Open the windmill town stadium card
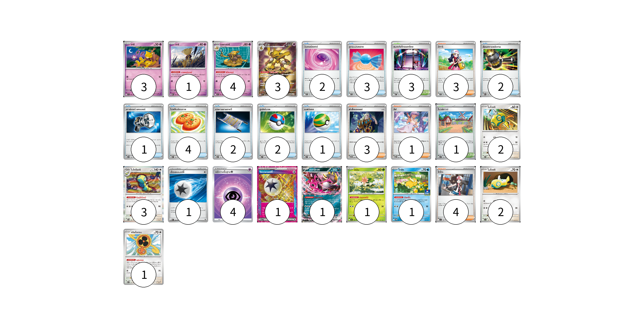 [455, 132]
